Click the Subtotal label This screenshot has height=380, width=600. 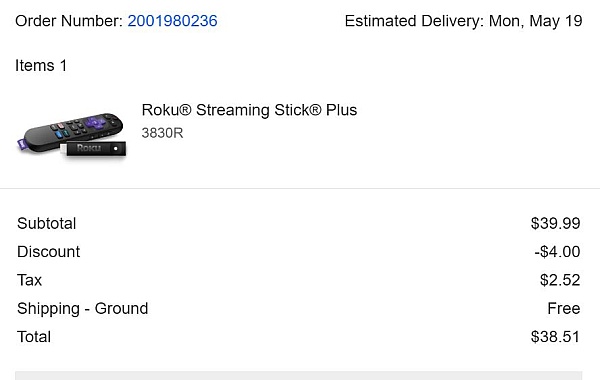47,223
